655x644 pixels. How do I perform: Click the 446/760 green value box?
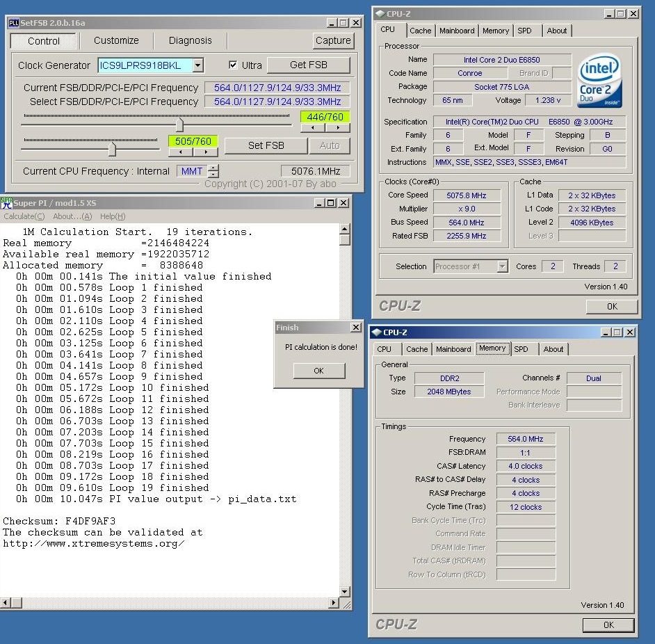point(325,117)
